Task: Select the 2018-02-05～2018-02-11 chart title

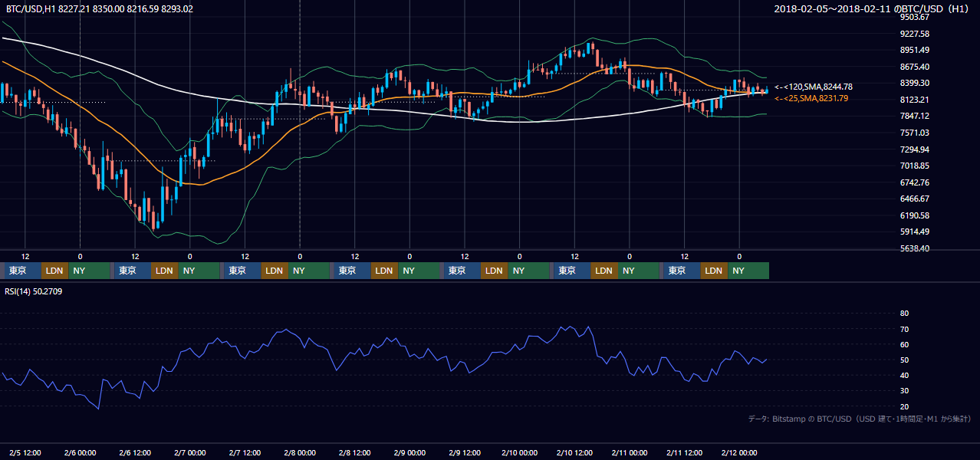Action: (872, 9)
